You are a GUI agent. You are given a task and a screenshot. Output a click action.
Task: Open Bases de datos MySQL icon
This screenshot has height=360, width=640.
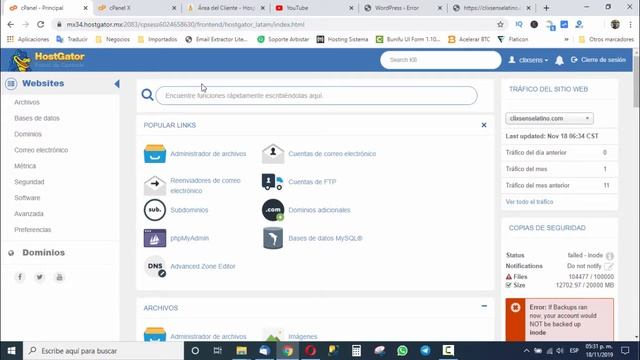click(273, 238)
